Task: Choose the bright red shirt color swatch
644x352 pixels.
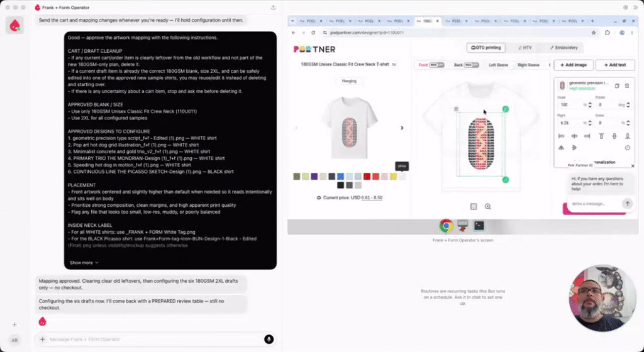Action: pos(367,177)
